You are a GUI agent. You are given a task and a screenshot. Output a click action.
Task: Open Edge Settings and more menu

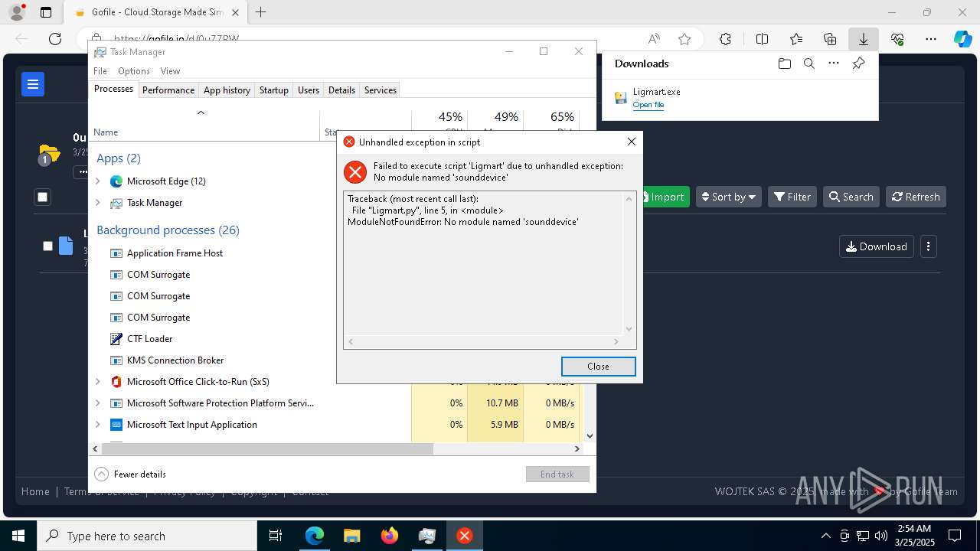pos(931,39)
